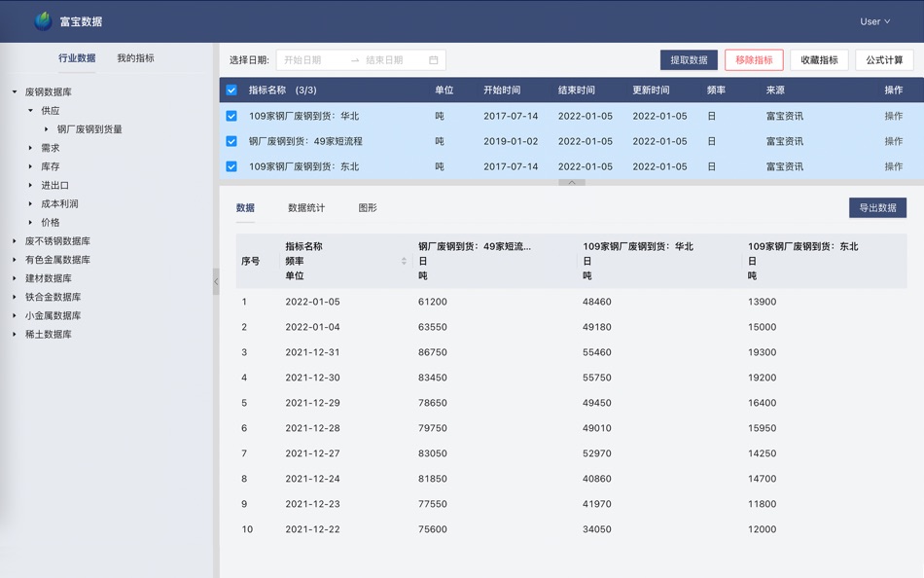Toggle the select-all checkbox in table header
Image resolution: width=924 pixels, height=578 pixels.
coord(231,90)
